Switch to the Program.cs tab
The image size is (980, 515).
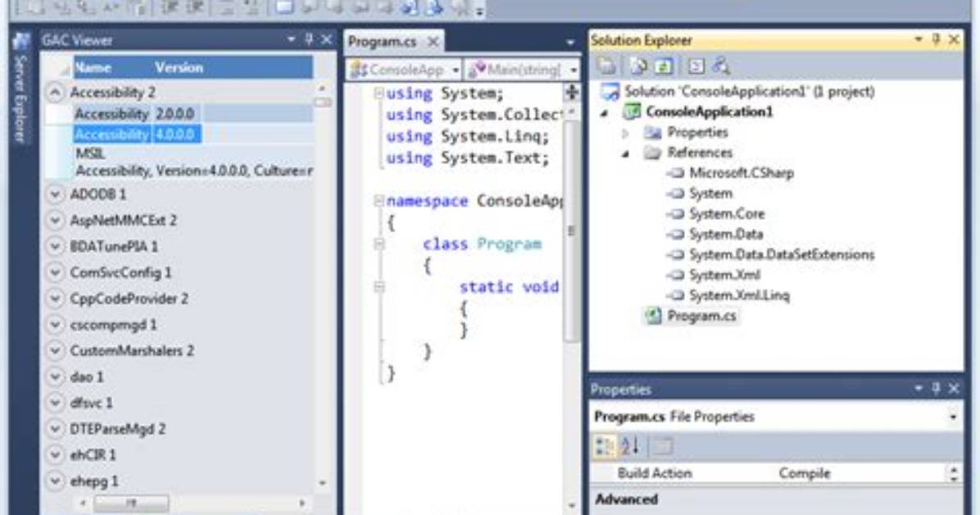click(382, 42)
